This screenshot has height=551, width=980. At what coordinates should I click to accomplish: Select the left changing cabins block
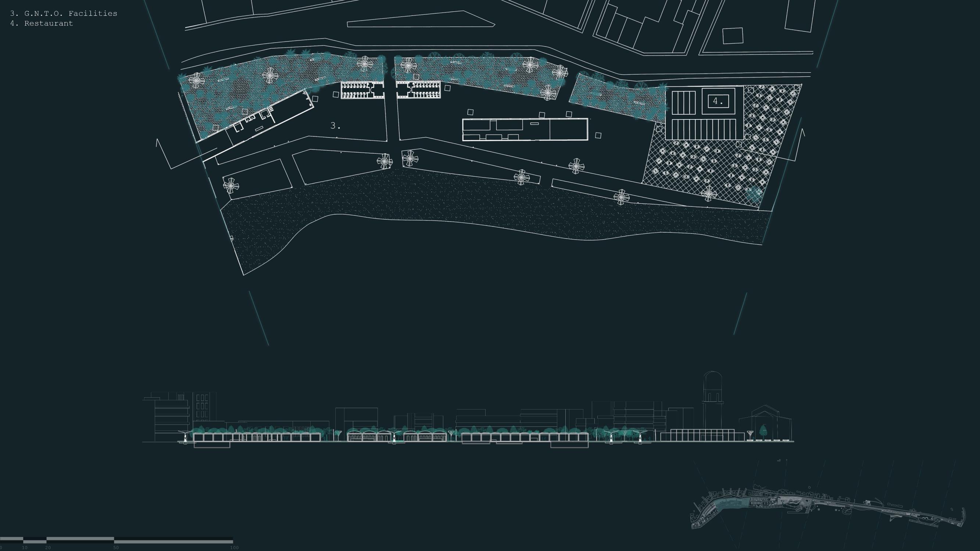coord(362,90)
